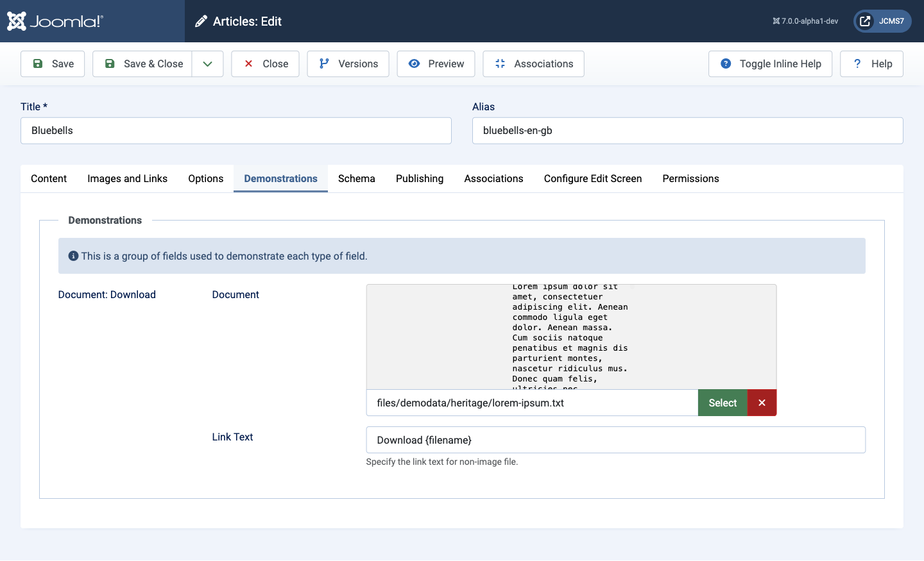The image size is (924, 561).
Task: Click the Title input field
Action: coord(236,130)
